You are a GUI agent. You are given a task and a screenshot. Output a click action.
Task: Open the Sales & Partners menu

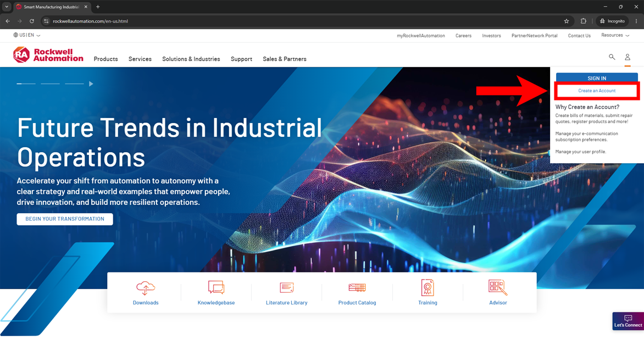[285, 59]
